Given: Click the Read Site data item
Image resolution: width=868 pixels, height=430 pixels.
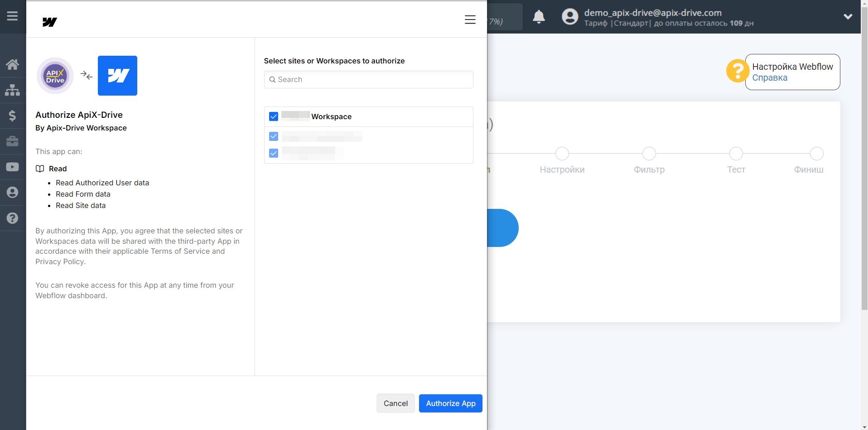Looking at the screenshot, I should 81,205.
